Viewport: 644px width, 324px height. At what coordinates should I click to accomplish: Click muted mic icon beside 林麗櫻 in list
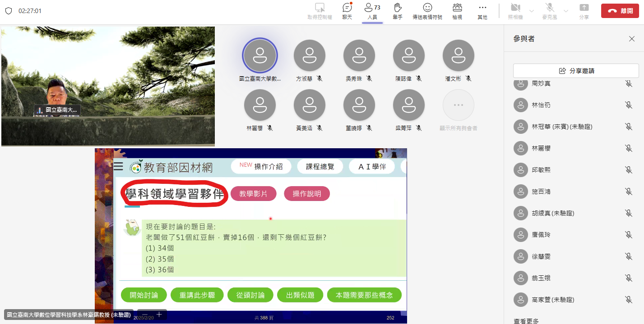click(x=629, y=148)
